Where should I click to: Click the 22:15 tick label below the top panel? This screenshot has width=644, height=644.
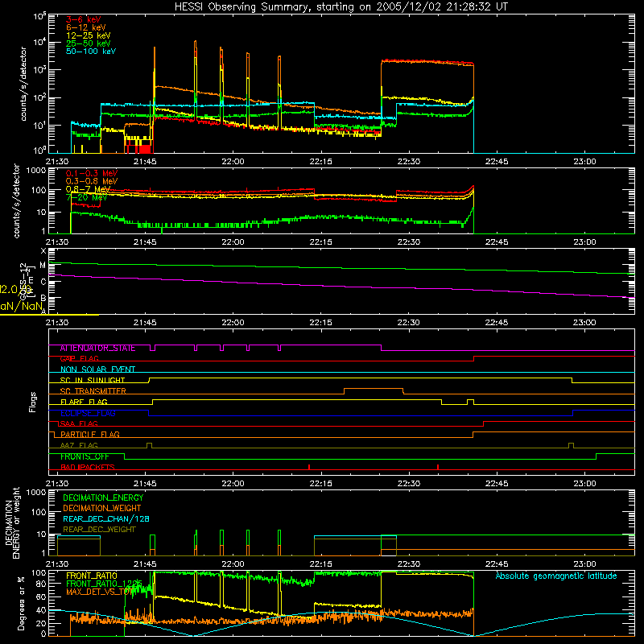point(320,162)
